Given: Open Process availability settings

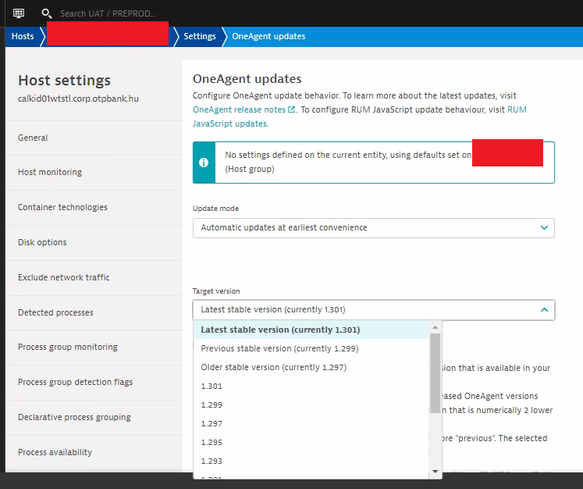Looking at the screenshot, I should click(x=94, y=452).
